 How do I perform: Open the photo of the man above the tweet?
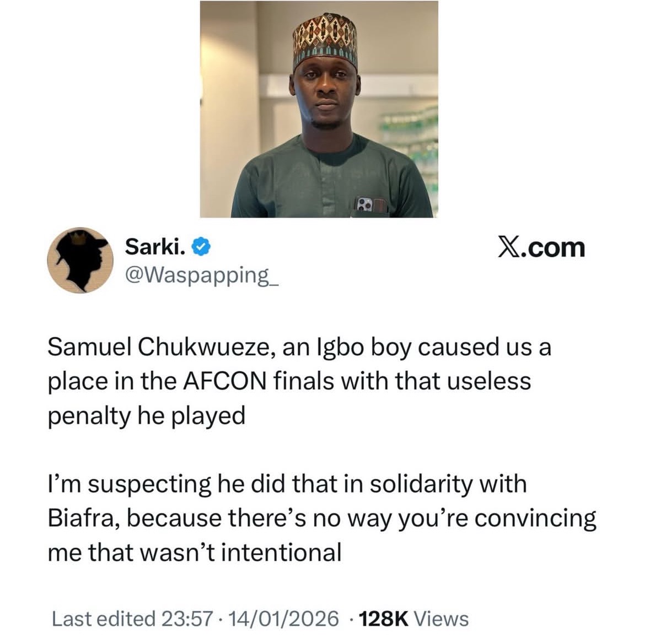pos(319,109)
